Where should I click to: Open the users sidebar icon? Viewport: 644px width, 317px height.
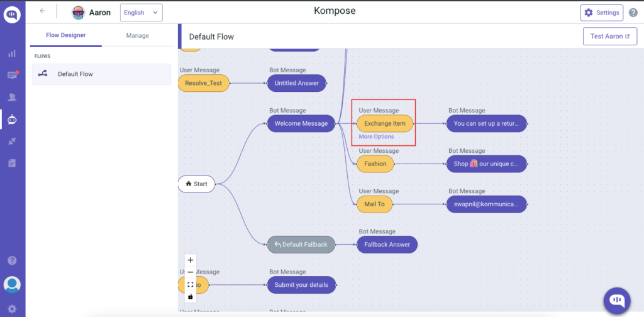[x=12, y=97]
